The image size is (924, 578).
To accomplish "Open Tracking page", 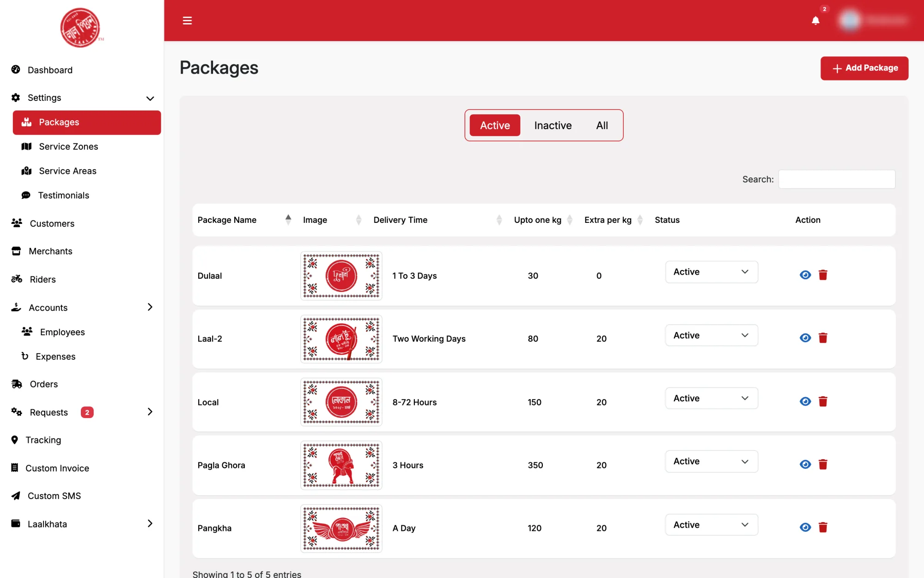I will [43, 440].
